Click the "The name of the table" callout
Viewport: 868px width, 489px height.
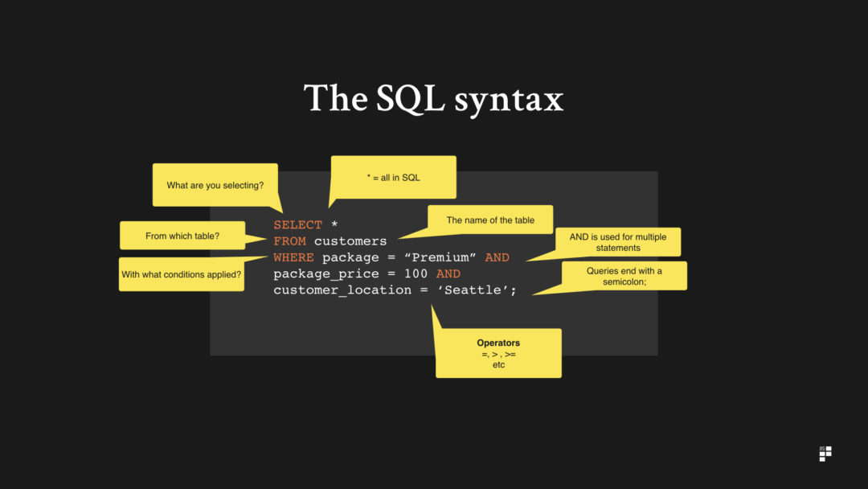click(490, 219)
